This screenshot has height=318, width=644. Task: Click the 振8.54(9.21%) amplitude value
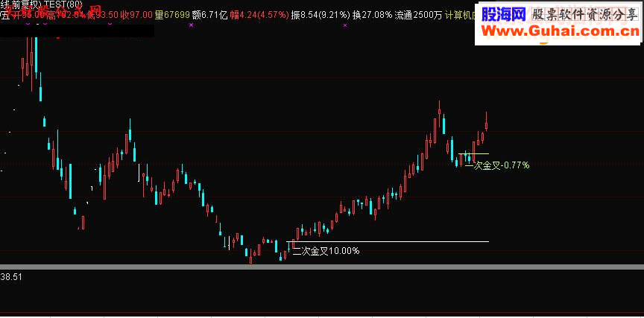click(x=321, y=15)
